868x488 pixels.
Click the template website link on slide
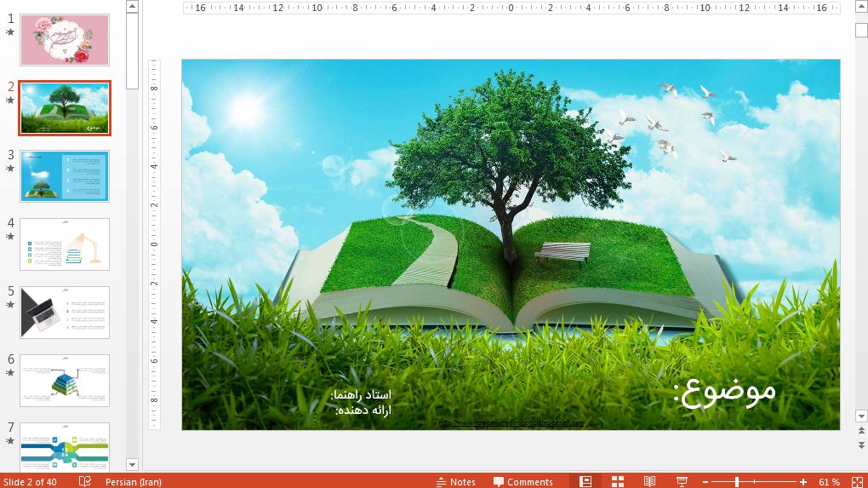511,423
